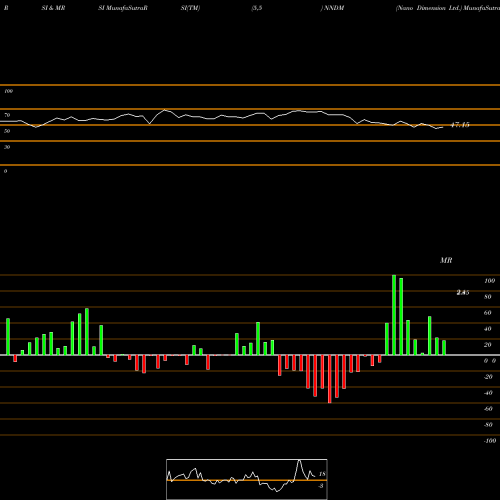Click the MR axis label 80
The height and width of the screenshot is (500, 500).
[488, 297]
